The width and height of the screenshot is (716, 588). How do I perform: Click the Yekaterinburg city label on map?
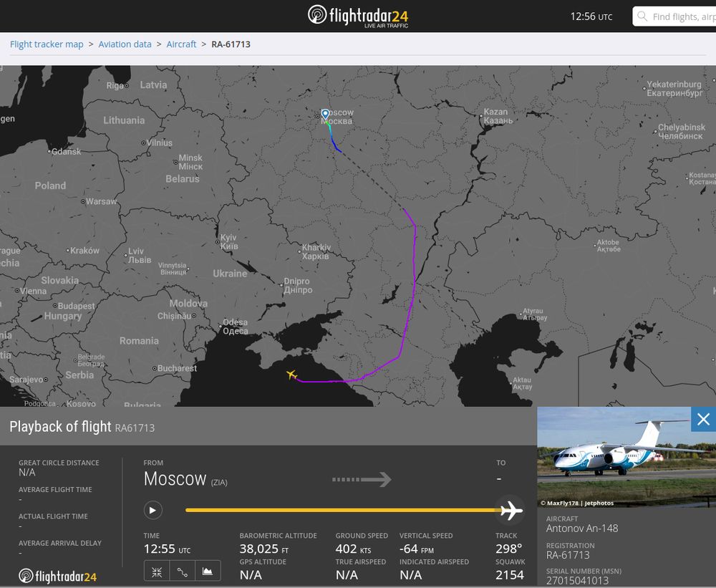coord(674,88)
